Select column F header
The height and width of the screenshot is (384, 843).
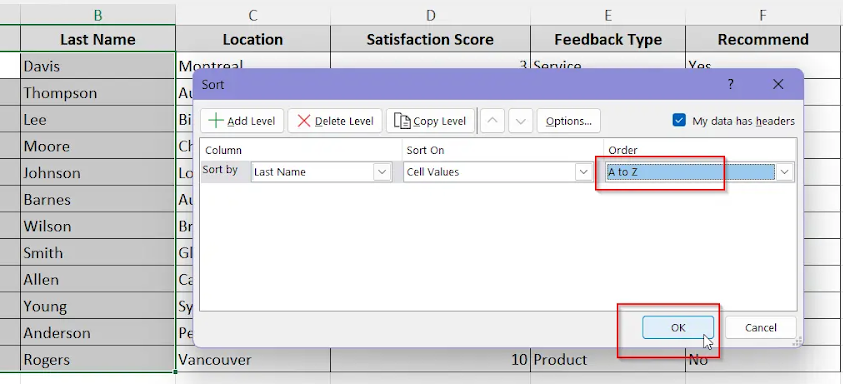tap(763, 16)
